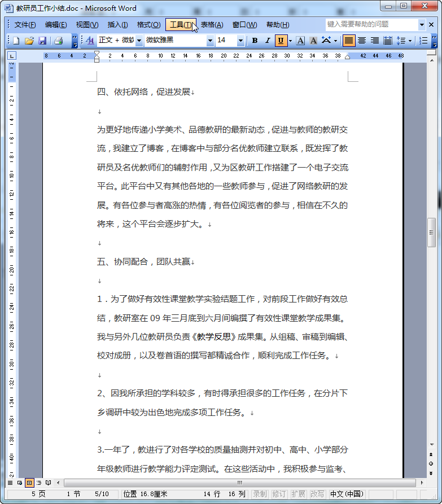Click the Character Shading icon
442x504 pixels.
[x=313, y=41]
